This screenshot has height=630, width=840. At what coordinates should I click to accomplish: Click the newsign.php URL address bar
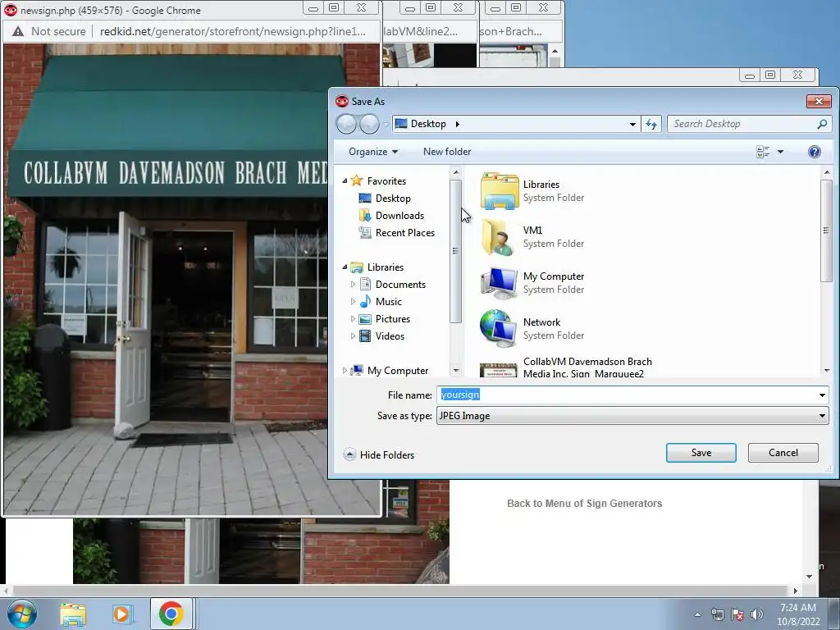[x=233, y=31]
